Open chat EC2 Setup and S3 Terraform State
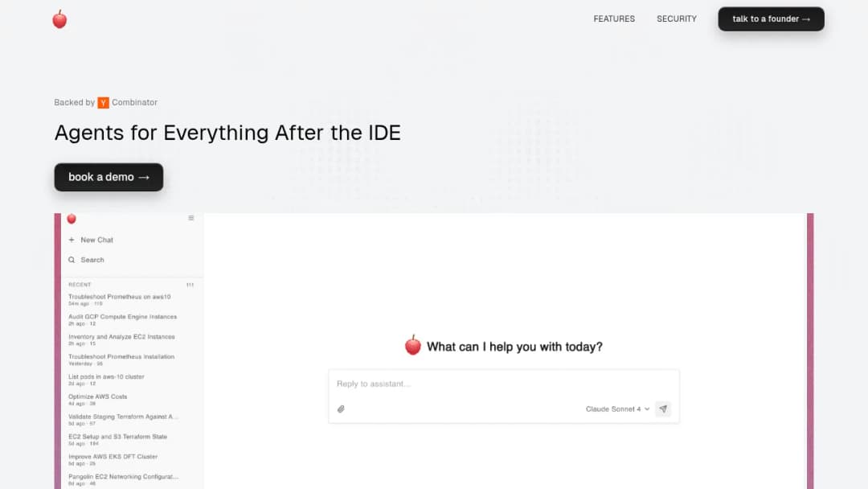Image resolution: width=868 pixels, height=489 pixels. [x=118, y=439]
